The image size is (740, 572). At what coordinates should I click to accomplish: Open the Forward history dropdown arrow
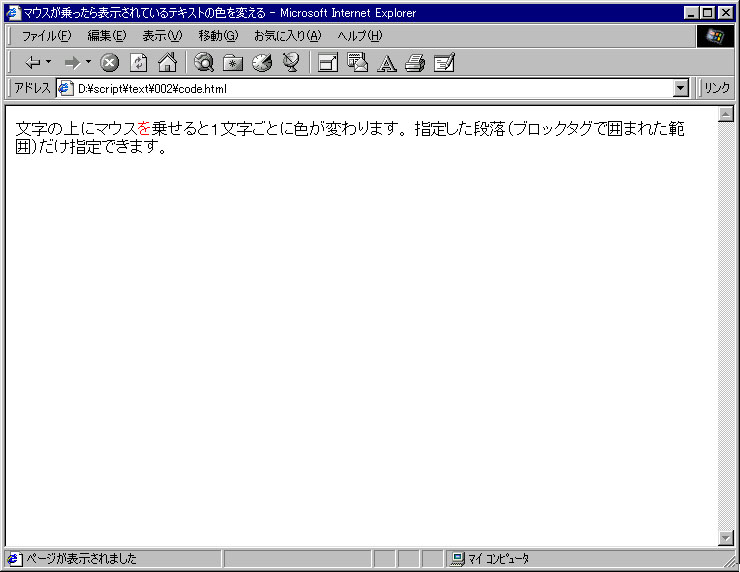click(88, 62)
